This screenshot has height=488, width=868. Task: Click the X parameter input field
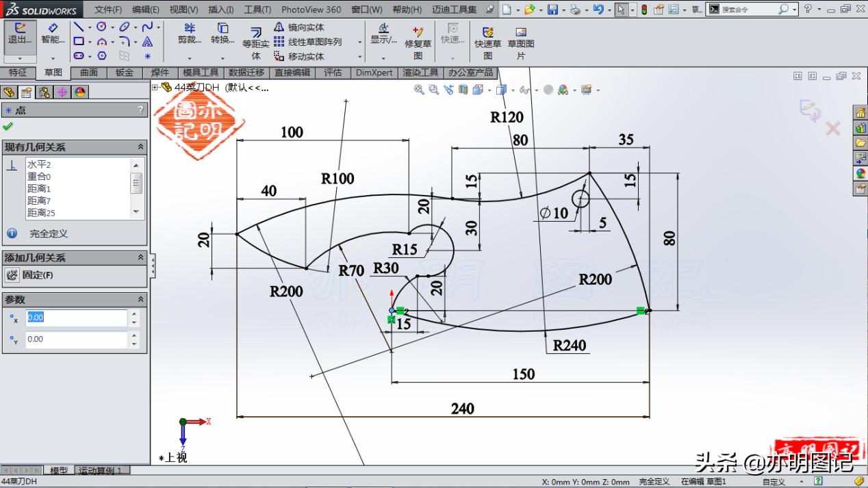(x=75, y=317)
